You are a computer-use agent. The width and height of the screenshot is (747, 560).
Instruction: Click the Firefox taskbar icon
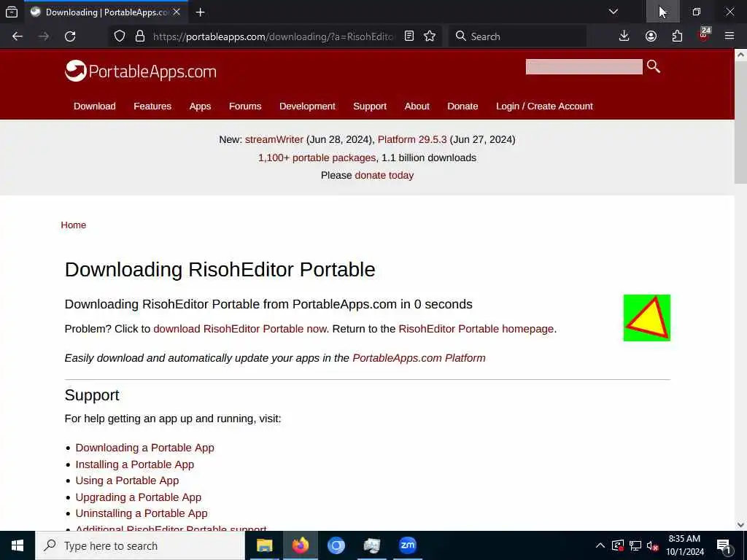coord(300,545)
